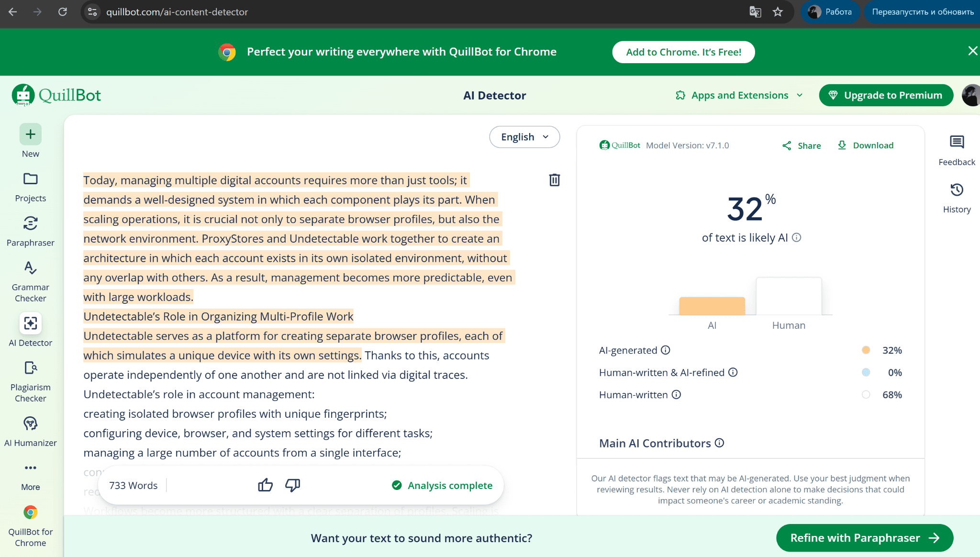Click the thumbs up feedback icon

tap(265, 485)
